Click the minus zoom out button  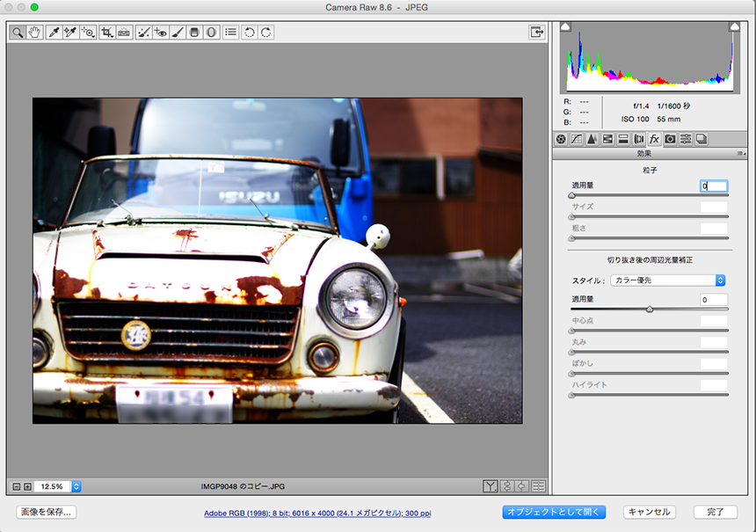[x=17, y=486]
